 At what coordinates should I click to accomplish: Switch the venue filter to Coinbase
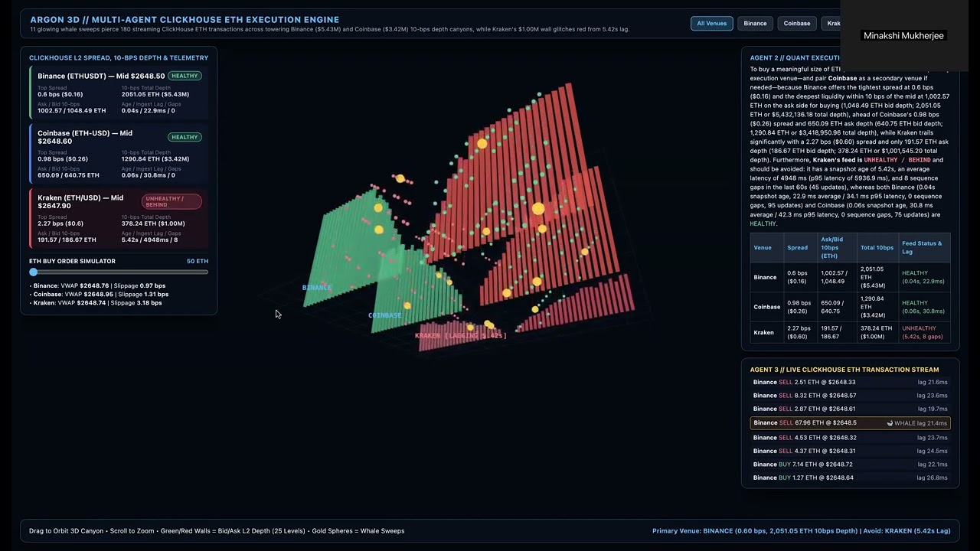point(797,23)
